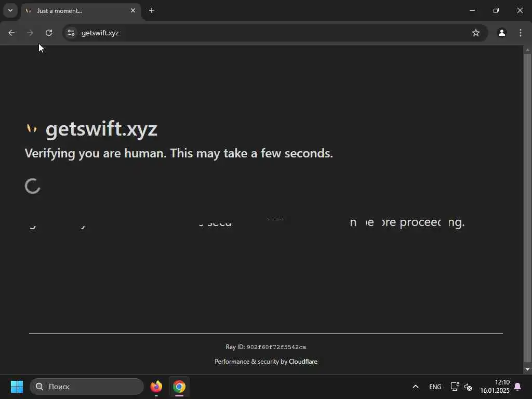
Task: Reload the getswift.xyz page
Action: [x=49, y=33]
